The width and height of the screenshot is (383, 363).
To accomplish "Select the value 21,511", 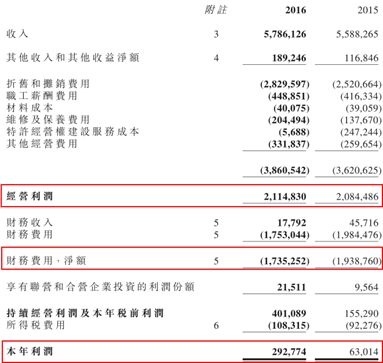I will click(x=291, y=287).
